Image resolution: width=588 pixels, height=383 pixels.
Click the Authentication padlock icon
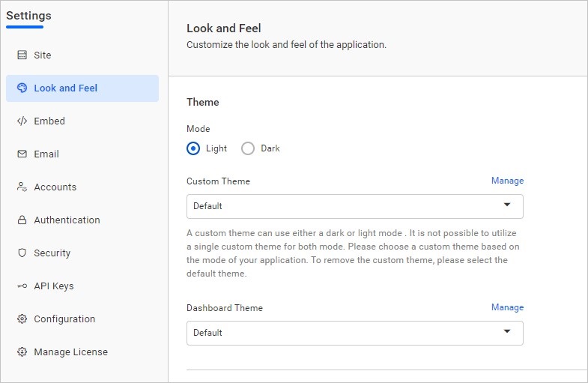click(x=22, y=220)
